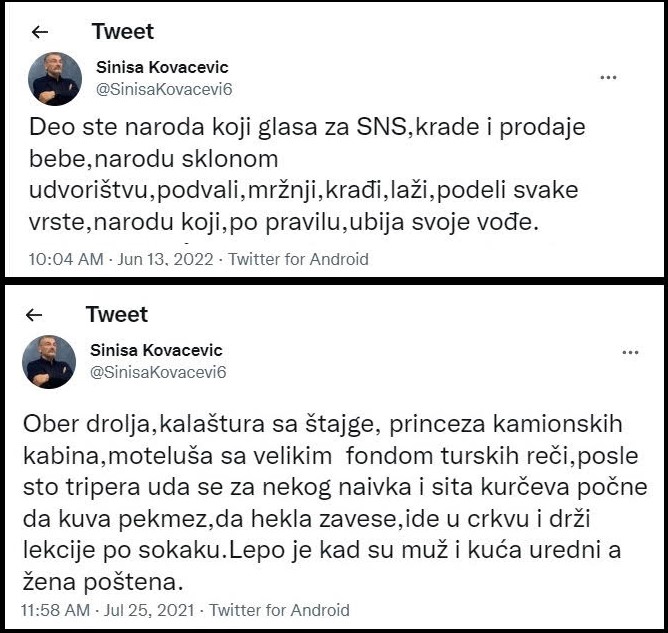
Task: Click the back arrow in the top tweet header
Action: [41, 31]
